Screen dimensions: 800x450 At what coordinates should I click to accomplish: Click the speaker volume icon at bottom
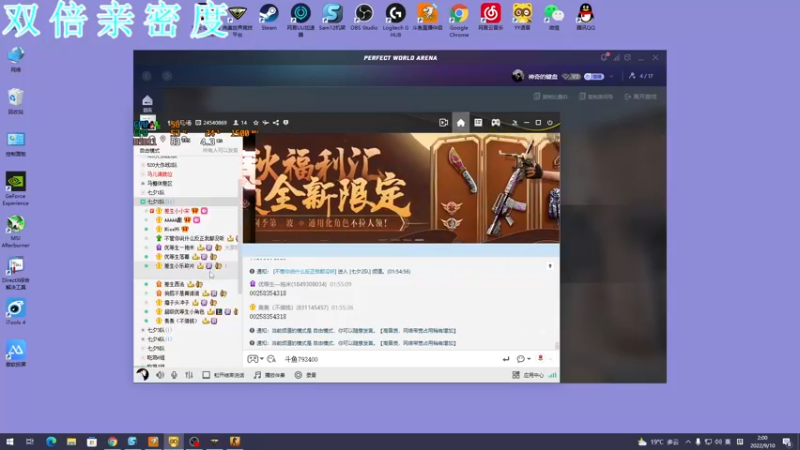160,375
